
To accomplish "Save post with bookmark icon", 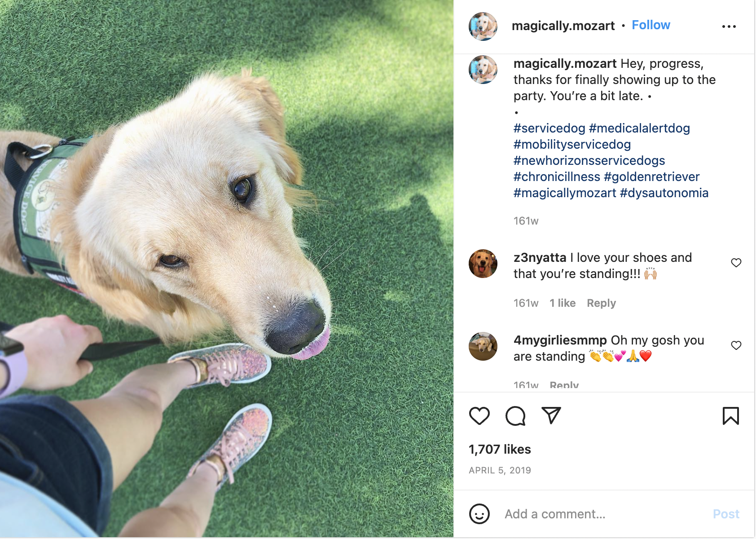I will (x=731, y=416).
